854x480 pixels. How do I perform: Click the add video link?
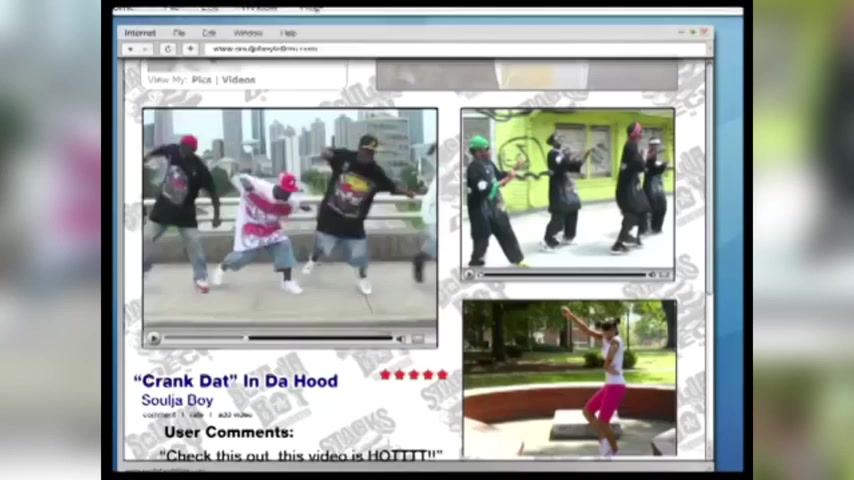pyautogui.click(x=235, y=415)
